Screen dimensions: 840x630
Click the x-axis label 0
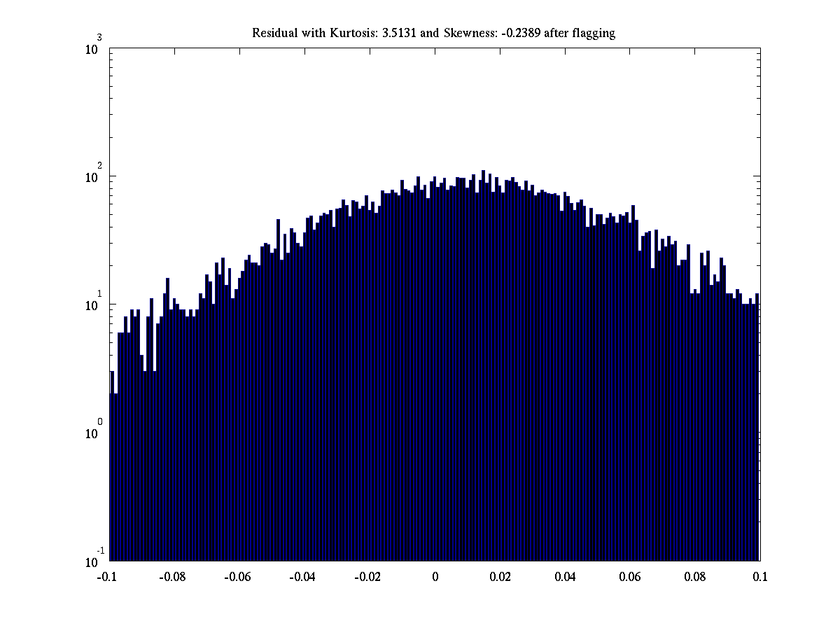click(x=435, y=577)
